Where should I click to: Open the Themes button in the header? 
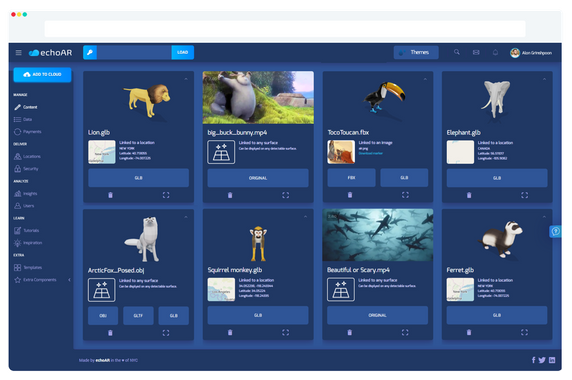click(x=416, y=52)
